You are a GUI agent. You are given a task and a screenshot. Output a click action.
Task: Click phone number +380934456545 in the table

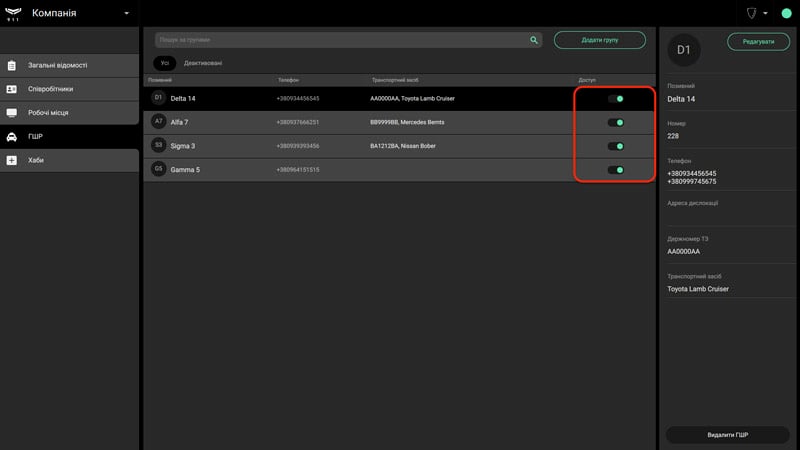click(297, 98)
